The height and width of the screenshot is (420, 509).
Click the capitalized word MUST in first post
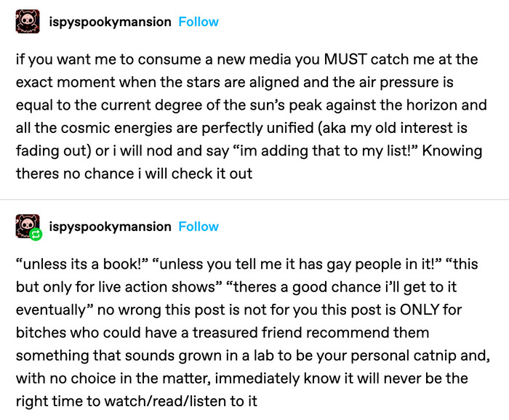(345, 60)
